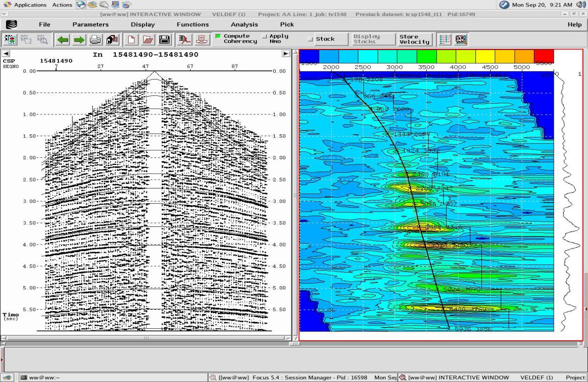Click the green left arrow previous icon
This screenshot has height=382, width=588.
[x=63, y=40]
